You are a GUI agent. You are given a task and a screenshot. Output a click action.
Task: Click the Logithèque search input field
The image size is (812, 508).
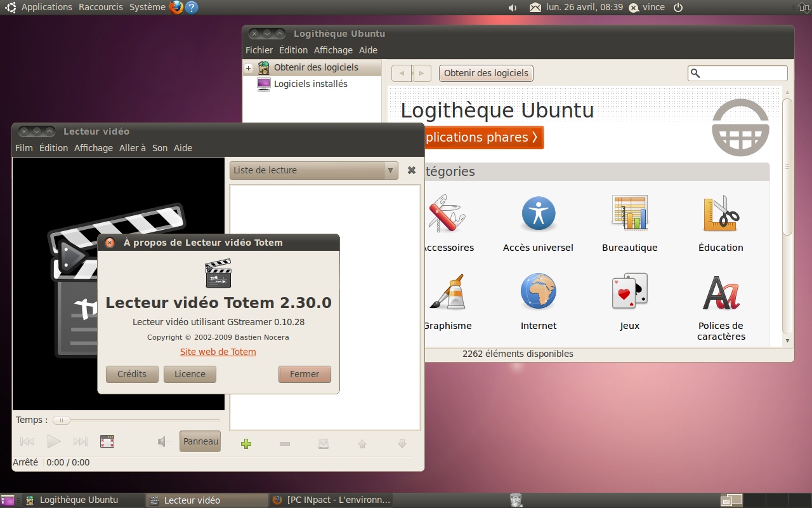(x=738, y=74)
